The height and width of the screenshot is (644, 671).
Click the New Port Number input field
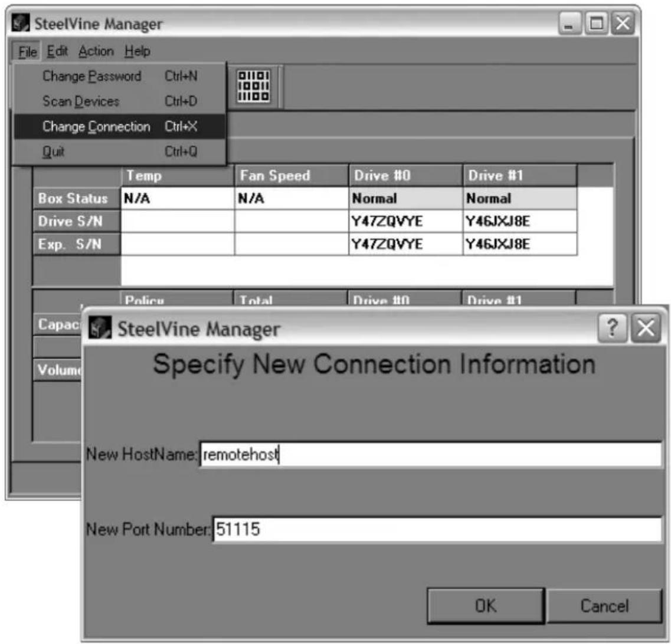pyautogui.click(x=437, y=530)
